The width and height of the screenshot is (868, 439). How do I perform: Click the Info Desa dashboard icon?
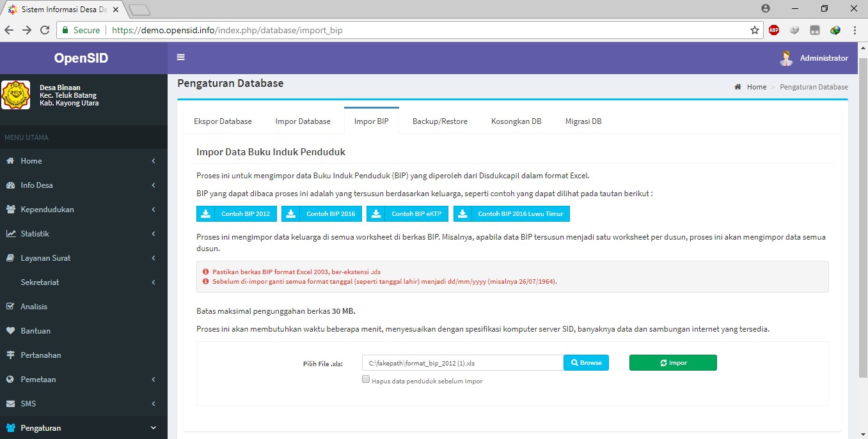pos(10,185)
